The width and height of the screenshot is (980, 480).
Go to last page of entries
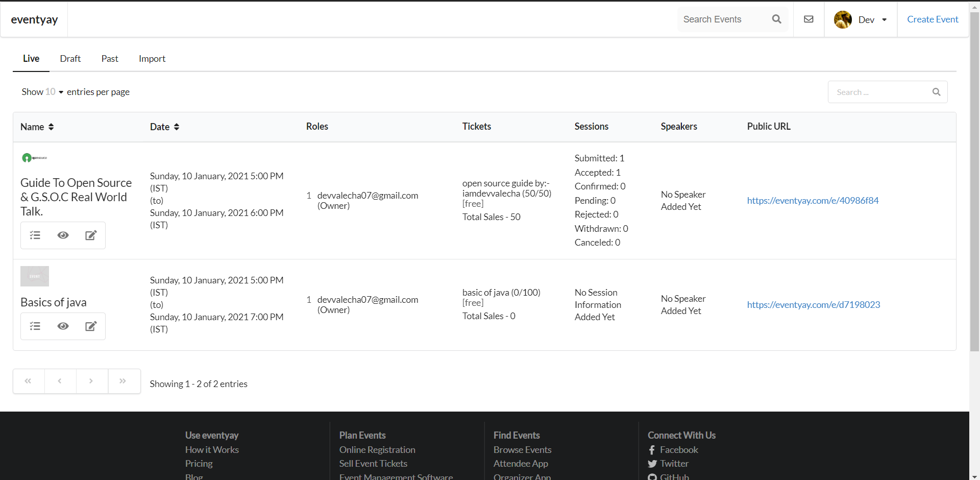124,381
